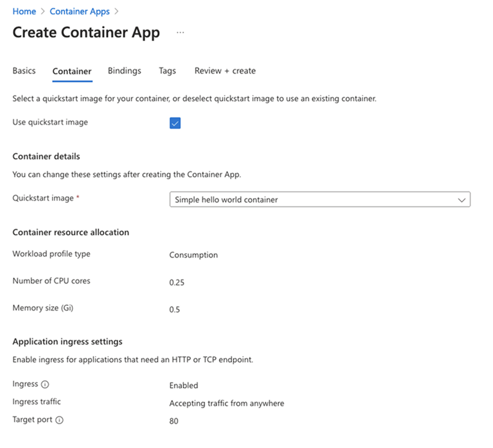Open Container Apps from the breadcrumb
This screenshot has width=493, height=448.
[x=79, y=11]
